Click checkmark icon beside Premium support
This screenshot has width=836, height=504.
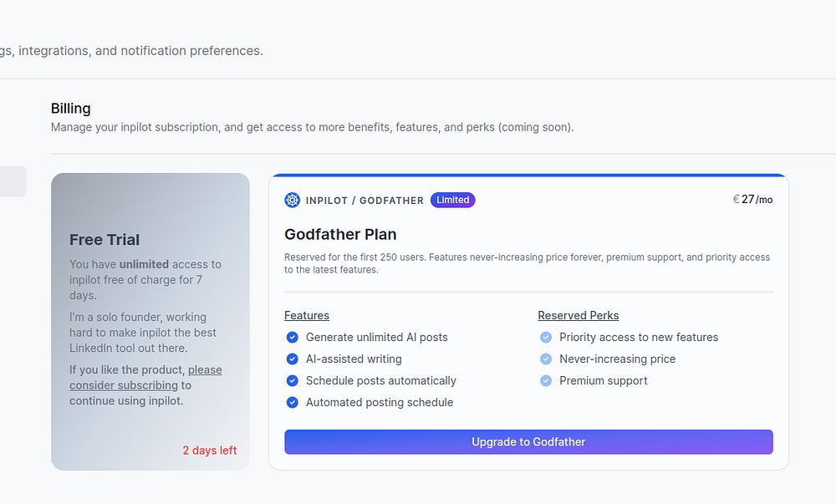pyautogui.click(x=546, y=380)
